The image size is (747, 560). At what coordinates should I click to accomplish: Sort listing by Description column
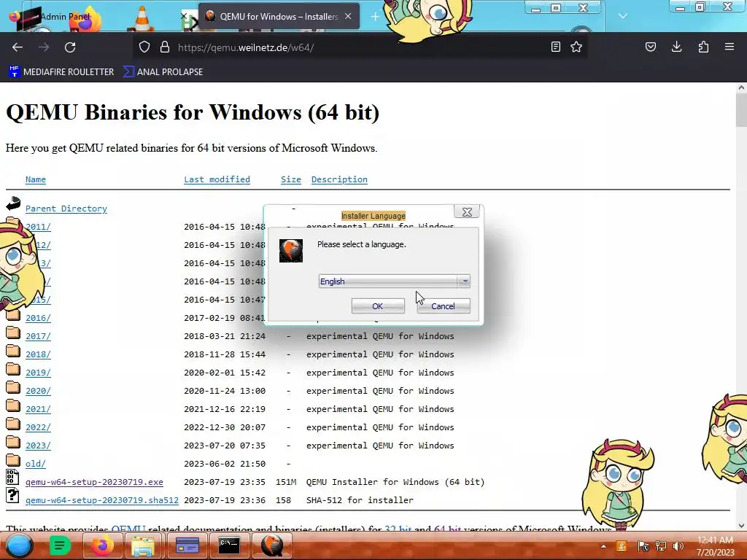click(339, 179)
